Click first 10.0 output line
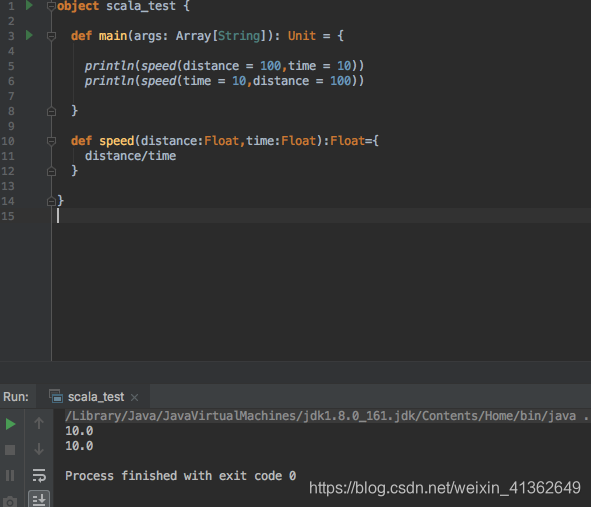 point(79,431)
